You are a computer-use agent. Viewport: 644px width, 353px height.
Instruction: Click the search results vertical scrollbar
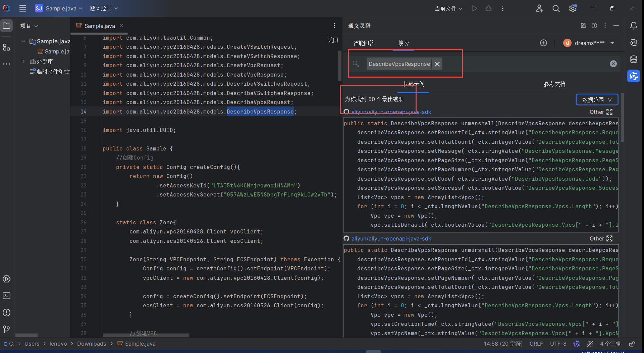(623, 118)
